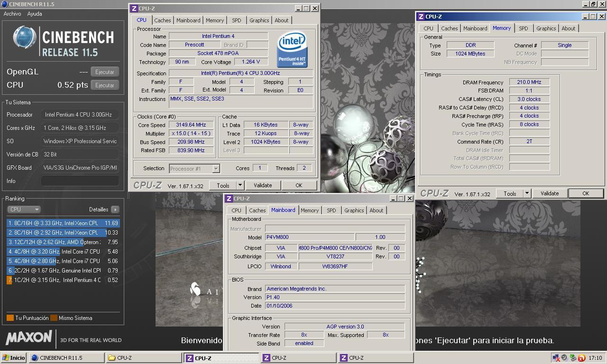Switch to Memory tab in CPU-Z CPU window
The image size is (607, 364).
[215, 20]
